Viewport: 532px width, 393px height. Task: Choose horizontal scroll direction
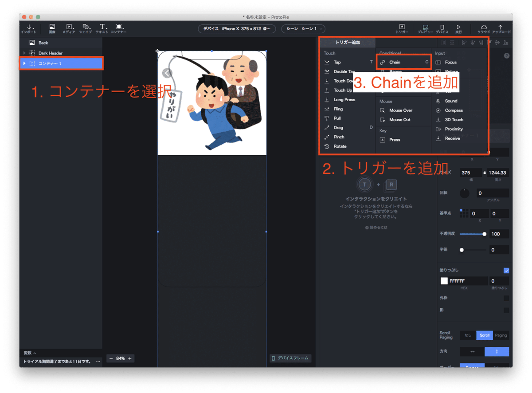click(472, 351)
